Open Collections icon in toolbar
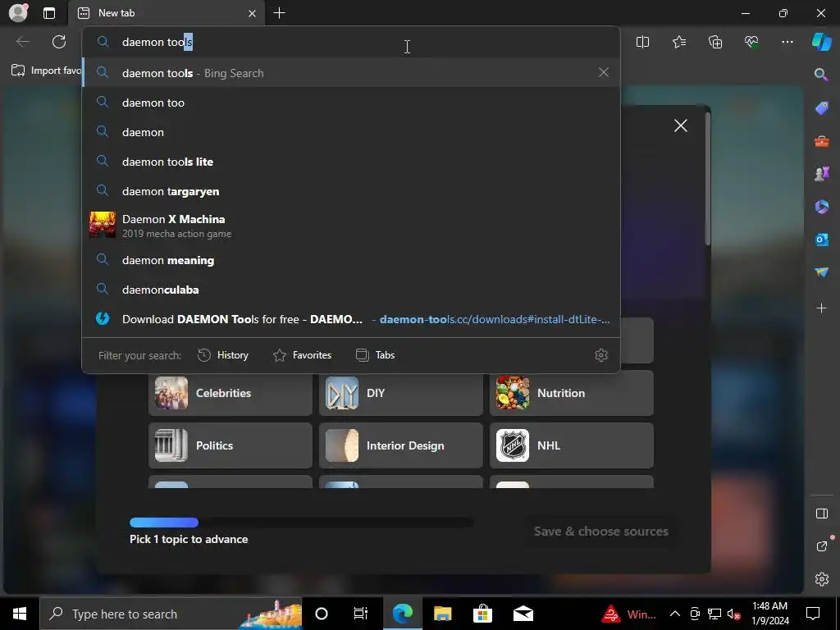The width and height of the screenshot is (840, 630). (x=715, y=42)
